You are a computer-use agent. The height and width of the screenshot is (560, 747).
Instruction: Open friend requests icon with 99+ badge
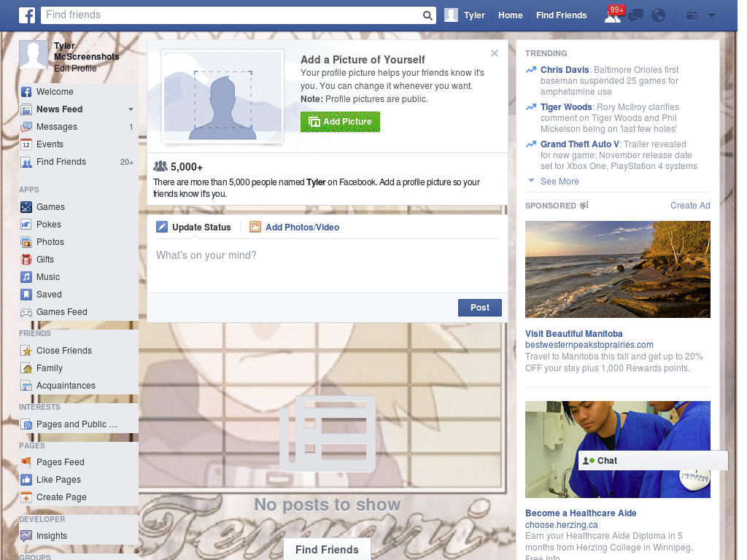click(x=613, y=15)
